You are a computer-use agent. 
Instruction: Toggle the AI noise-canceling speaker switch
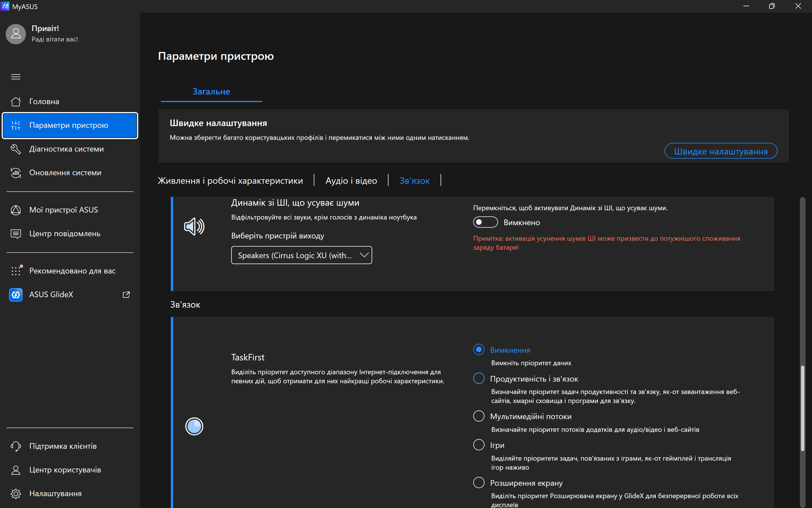tap(485, 222)
